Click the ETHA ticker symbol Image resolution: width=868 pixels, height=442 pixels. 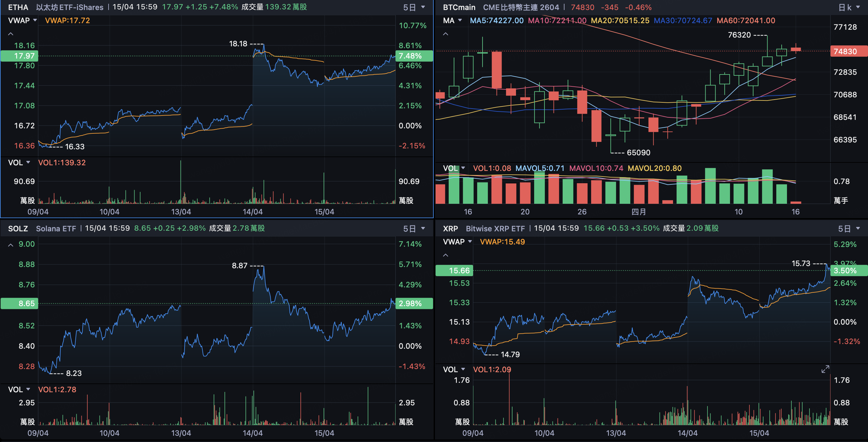tap(18, 7)
